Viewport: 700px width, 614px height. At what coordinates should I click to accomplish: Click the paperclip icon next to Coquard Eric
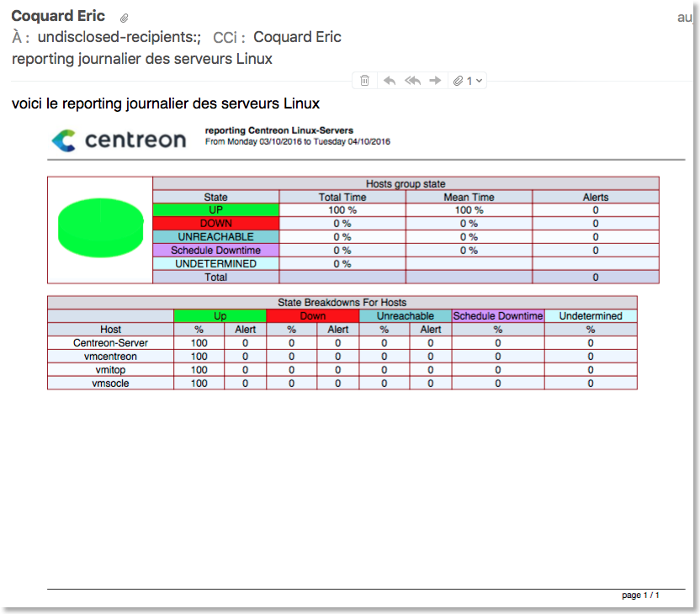[125, 16]
